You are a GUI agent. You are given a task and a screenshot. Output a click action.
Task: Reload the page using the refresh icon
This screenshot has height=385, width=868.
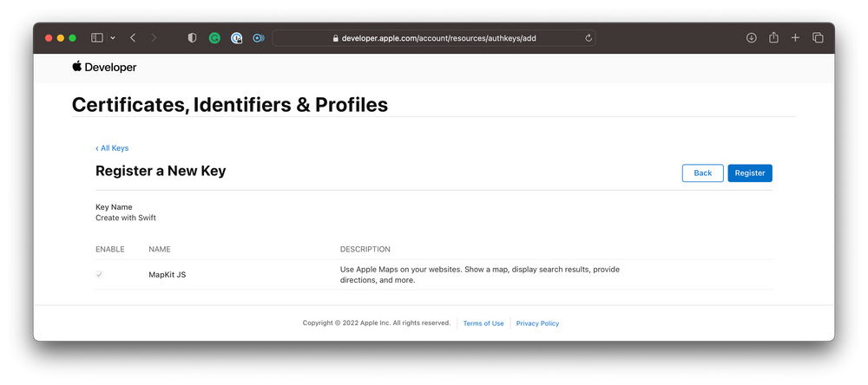589,38
